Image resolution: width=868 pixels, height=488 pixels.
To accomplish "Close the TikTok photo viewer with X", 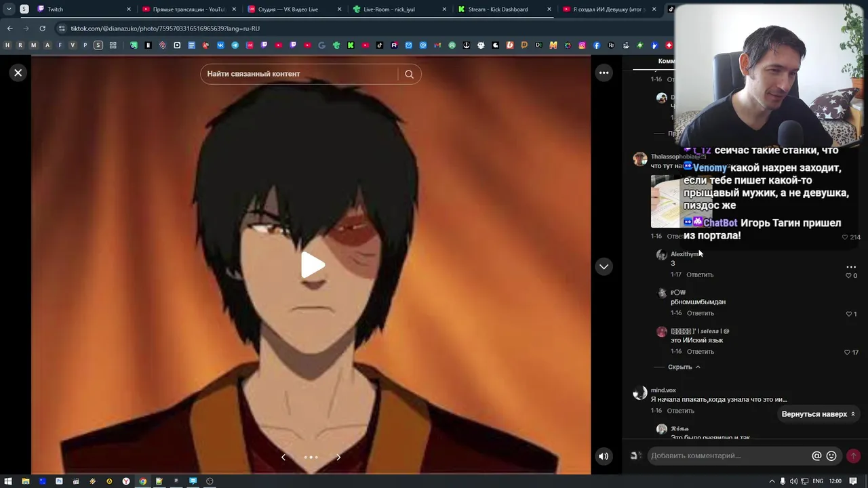I will coord(18,73).
